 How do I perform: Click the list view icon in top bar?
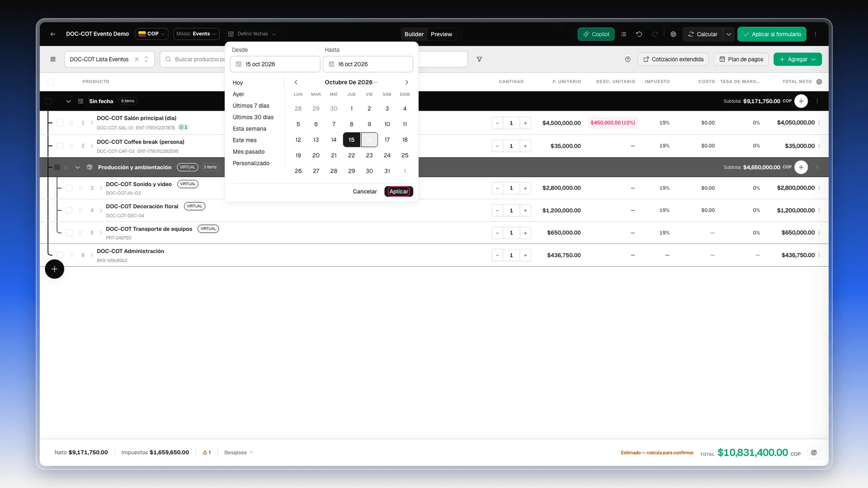[623, 34]
